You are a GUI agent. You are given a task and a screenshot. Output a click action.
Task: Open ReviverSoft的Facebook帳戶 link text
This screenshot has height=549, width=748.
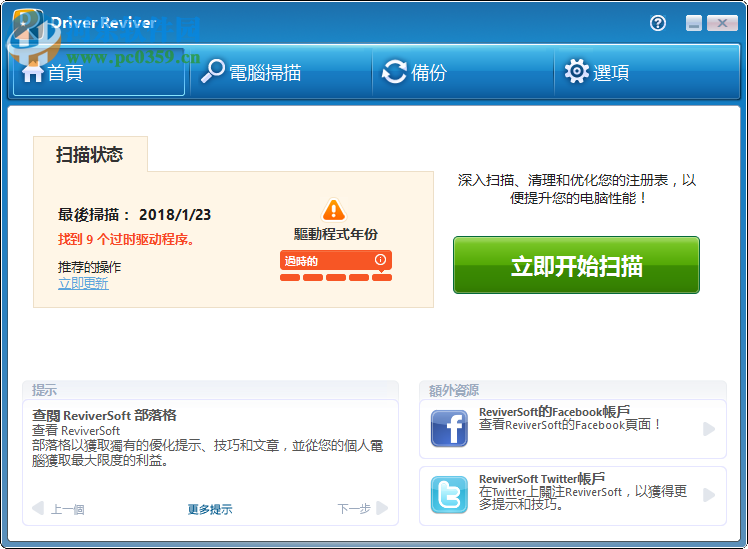point(554,411)
